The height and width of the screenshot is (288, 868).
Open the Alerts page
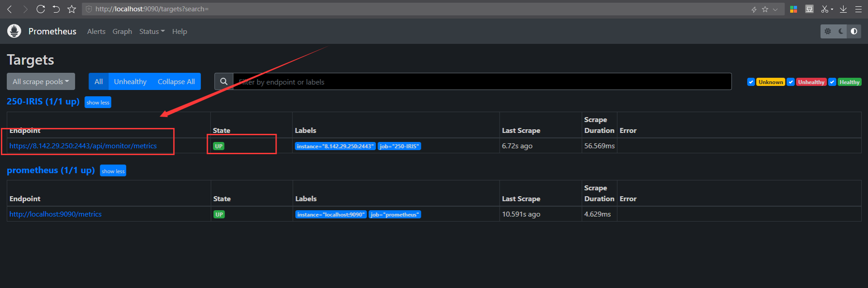coord(96,31)
